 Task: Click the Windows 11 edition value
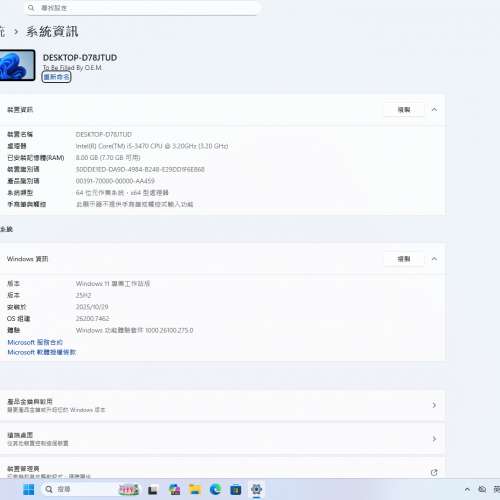click(x=113, y=284)
